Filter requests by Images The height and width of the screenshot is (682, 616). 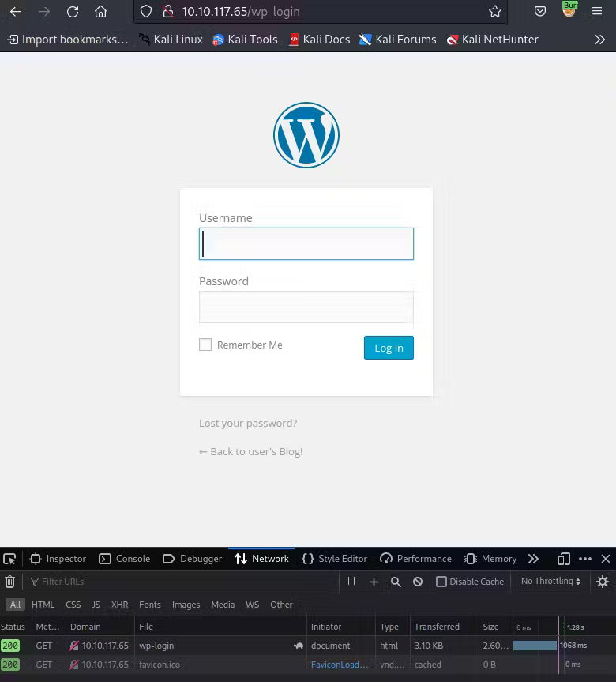(x=186, y=605)
